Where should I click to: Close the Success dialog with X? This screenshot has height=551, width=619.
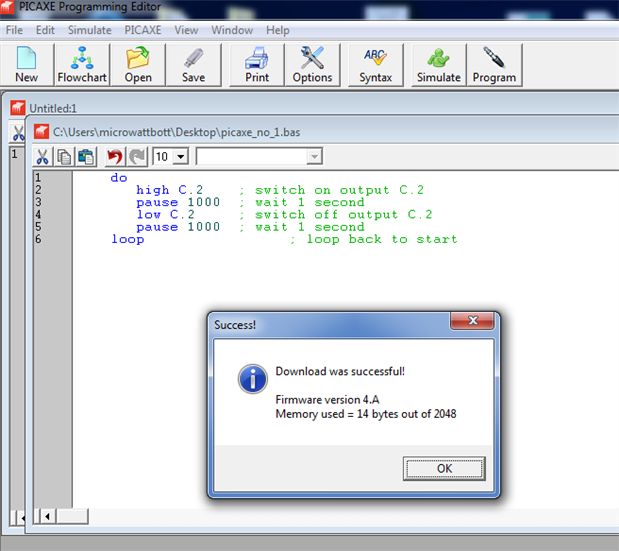pyautogui.click(x=472, y=320)
